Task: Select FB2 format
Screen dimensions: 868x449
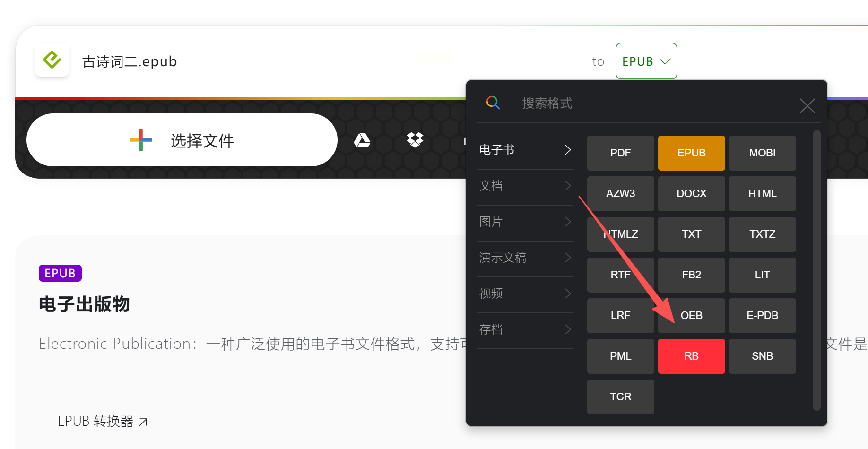Action: 692,275
